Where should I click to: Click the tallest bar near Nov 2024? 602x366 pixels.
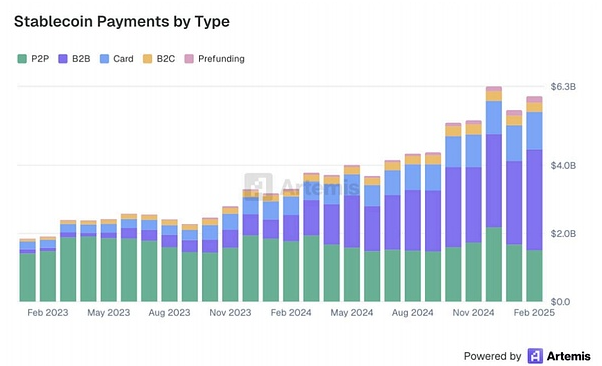click(494, 194)
